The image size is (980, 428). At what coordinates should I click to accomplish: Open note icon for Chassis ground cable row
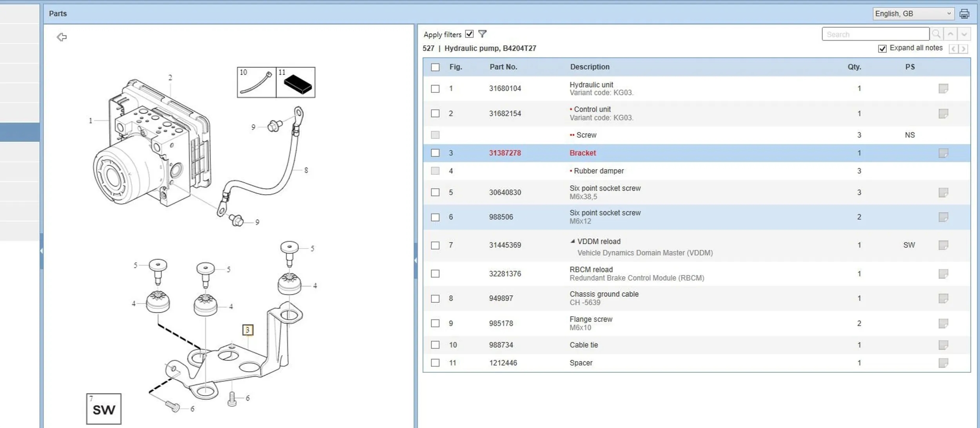(x=943, y=298)
